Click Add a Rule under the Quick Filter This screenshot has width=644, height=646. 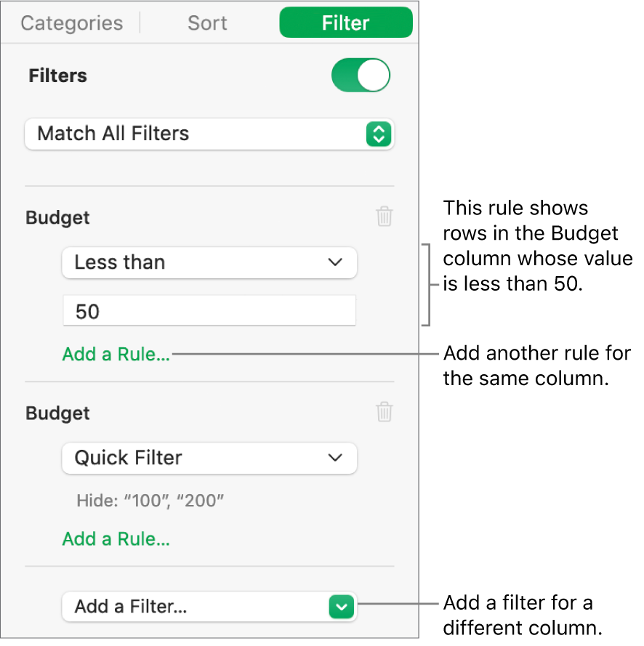click(116, 539)
